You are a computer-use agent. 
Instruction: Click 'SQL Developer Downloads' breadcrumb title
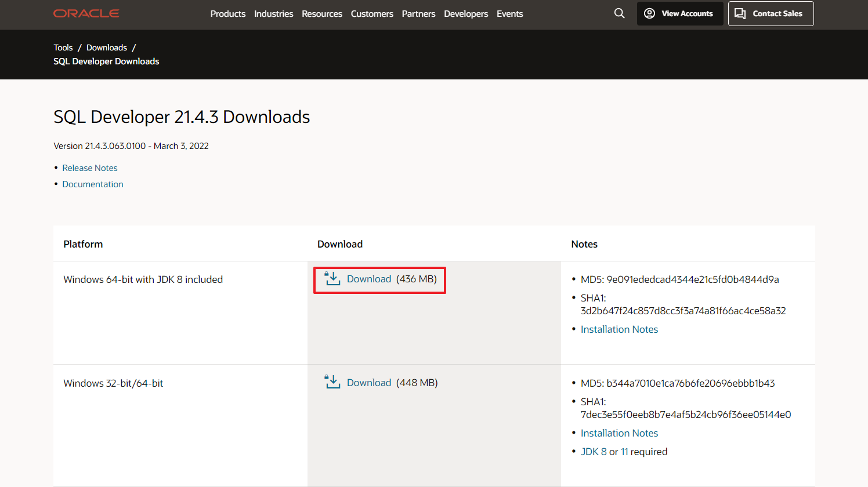coord(106,61)
